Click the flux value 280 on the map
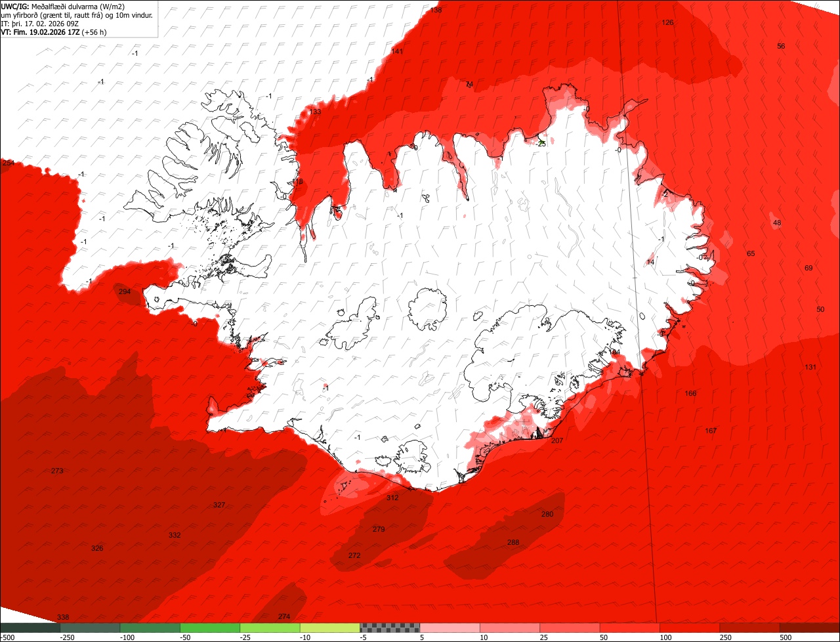Screen dimensions: 840x642 [x=547, y=514]
